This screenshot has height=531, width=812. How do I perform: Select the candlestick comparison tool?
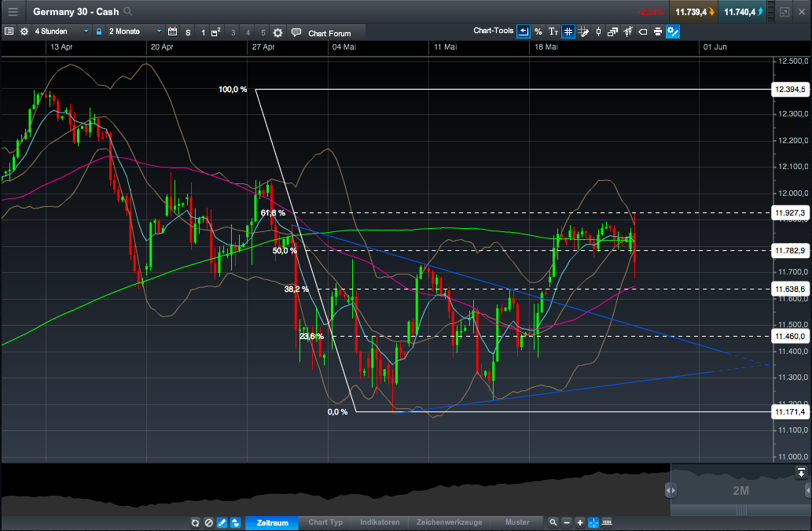tap(627, 31)
